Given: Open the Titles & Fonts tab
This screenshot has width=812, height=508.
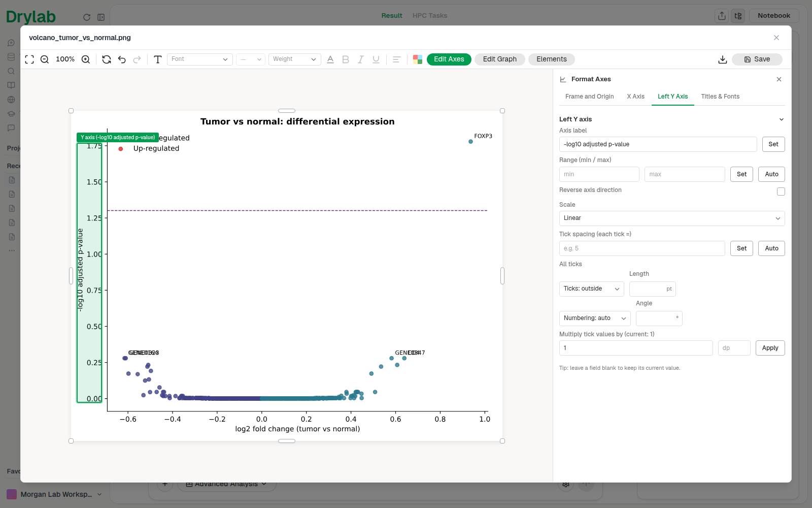Looking at the screenshot, I should pyautogui.click(x=720, y=97).
